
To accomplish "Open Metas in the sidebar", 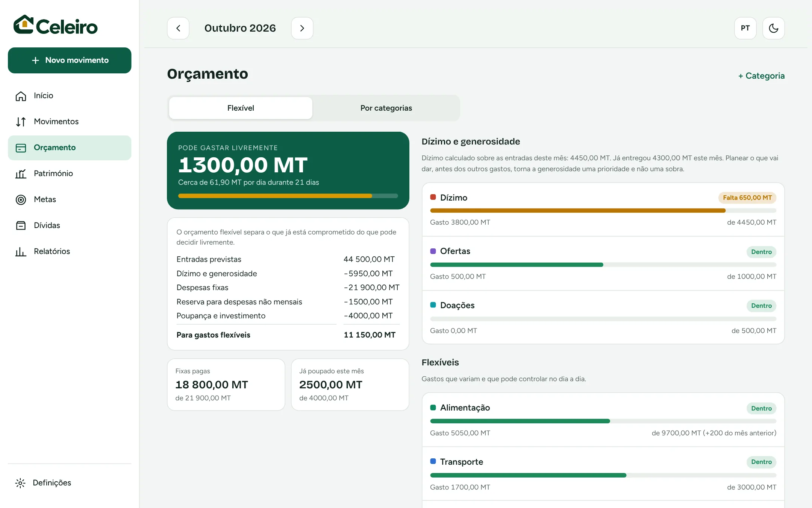I will tap(70, 200).
